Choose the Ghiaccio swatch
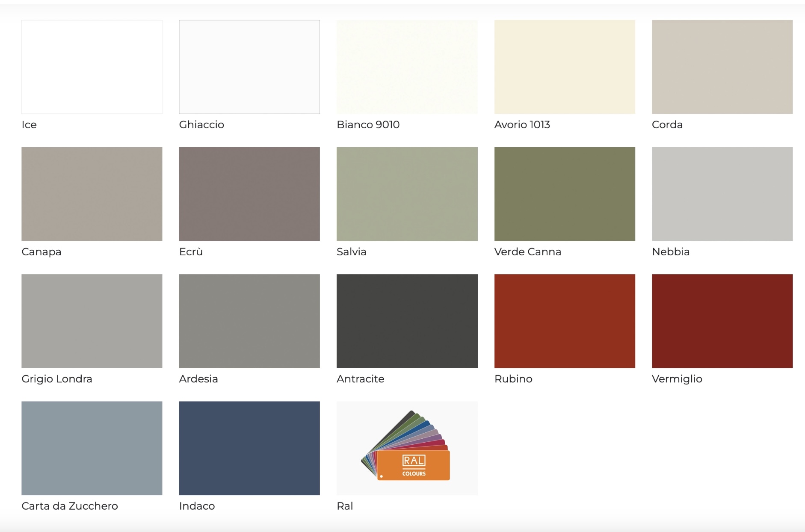The width and height of the screenshot is (805, 532). click(249, 67)
